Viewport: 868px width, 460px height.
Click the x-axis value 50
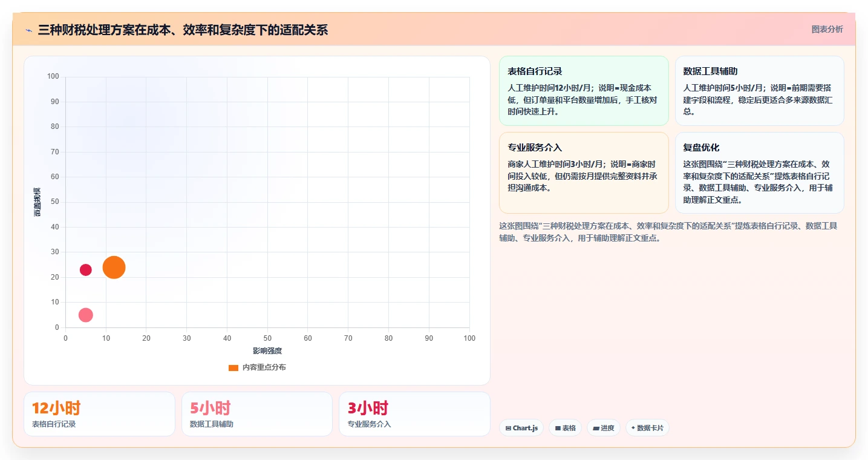point(267,338)
